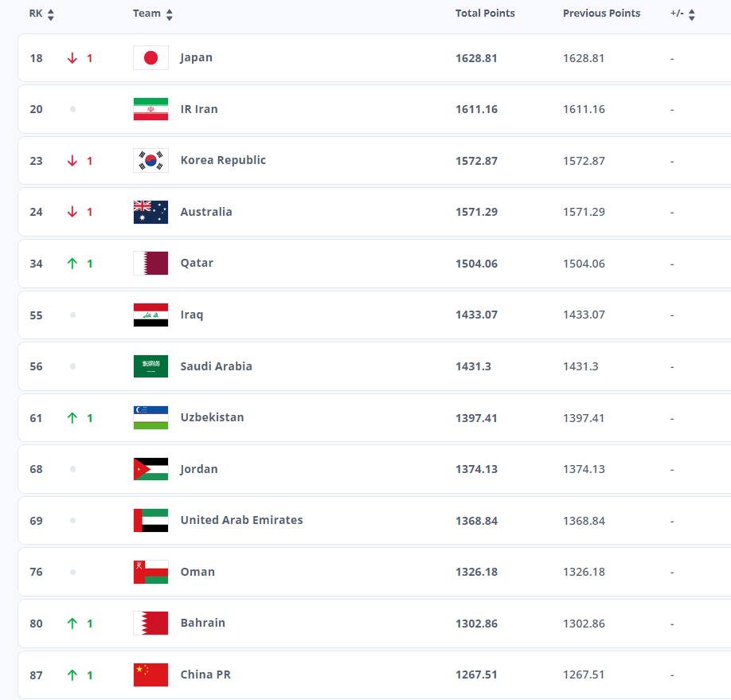Click the IR Iran flag icon

point(150,109)
